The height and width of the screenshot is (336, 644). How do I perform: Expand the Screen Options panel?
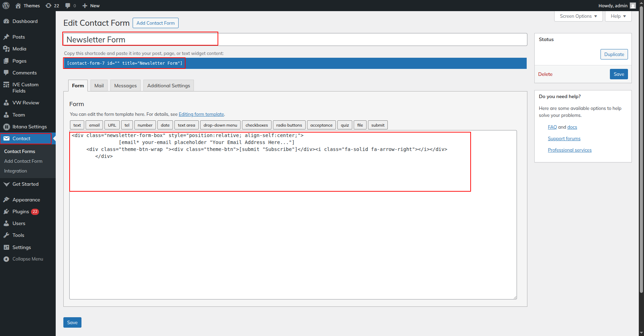tap(578, 16)
